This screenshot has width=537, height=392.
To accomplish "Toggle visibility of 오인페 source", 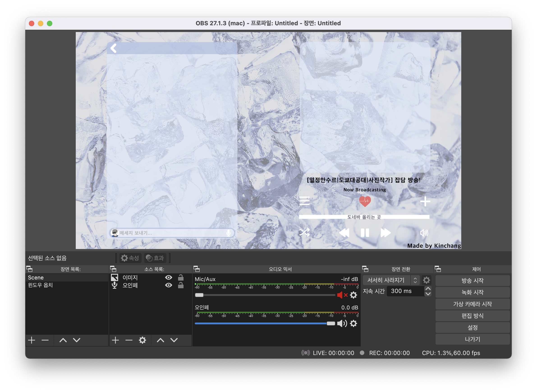I will click(168, 285).
